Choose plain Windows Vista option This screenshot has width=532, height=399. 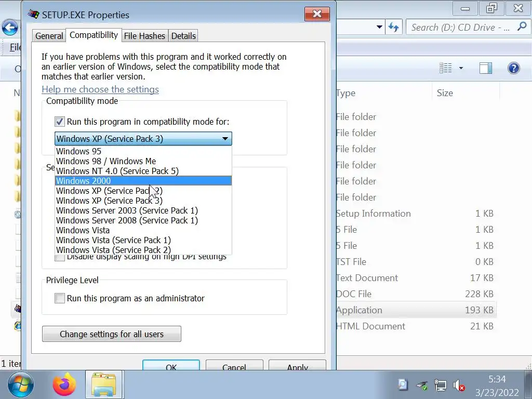[x=143, y=230]
